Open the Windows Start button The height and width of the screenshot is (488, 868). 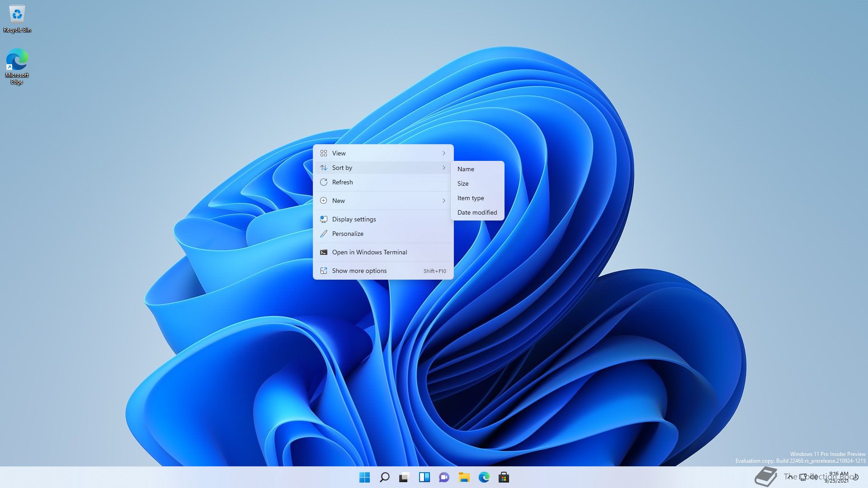click(x=364, y=477)
